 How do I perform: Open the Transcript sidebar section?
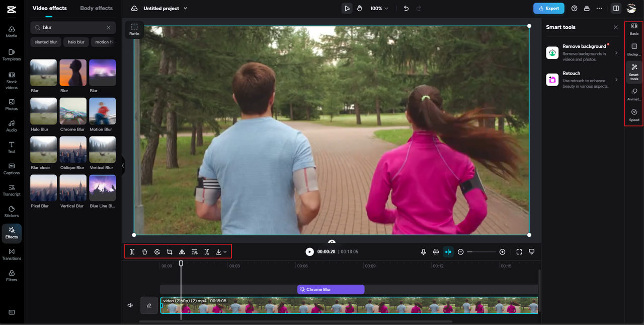tap(12, 190)
